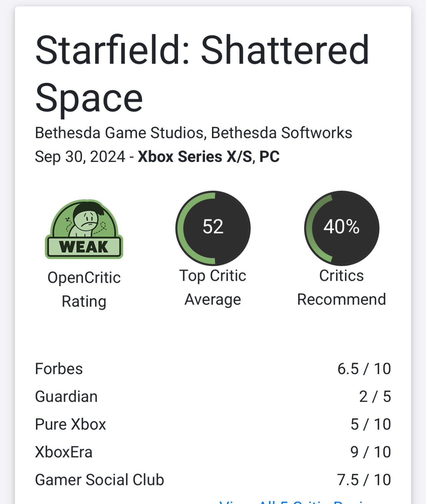
Task: Click the 7.5 / 10 Gamer Social Club score
Action: pos(364,480)
